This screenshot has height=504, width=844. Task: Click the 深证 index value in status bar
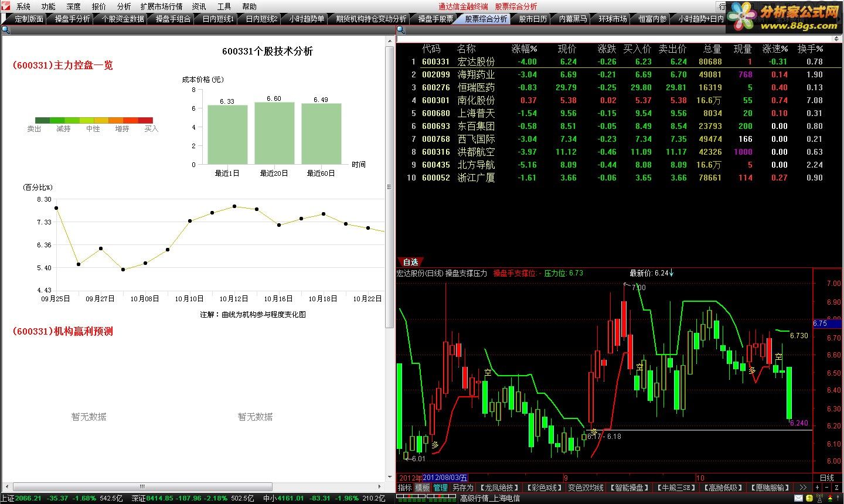158,498
